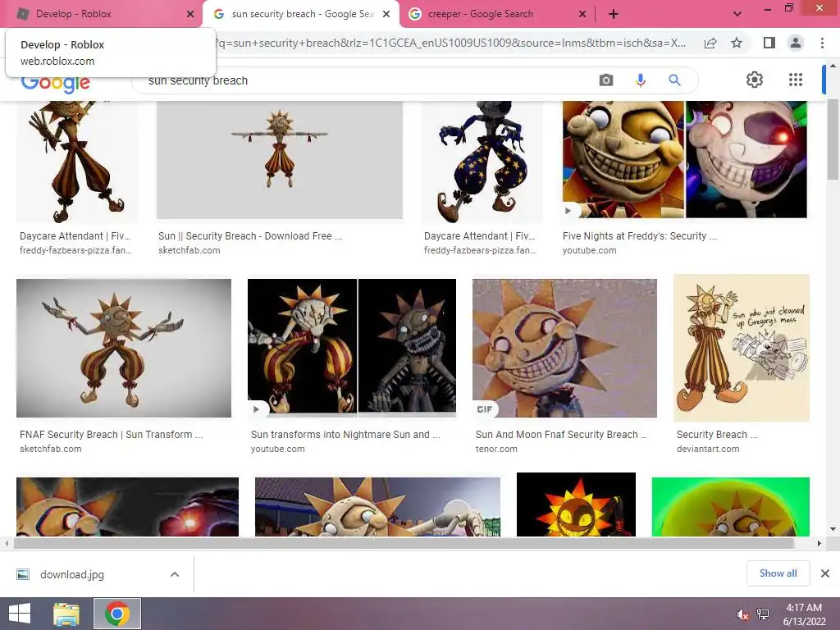Close the downloads bar

coord(825,573)
